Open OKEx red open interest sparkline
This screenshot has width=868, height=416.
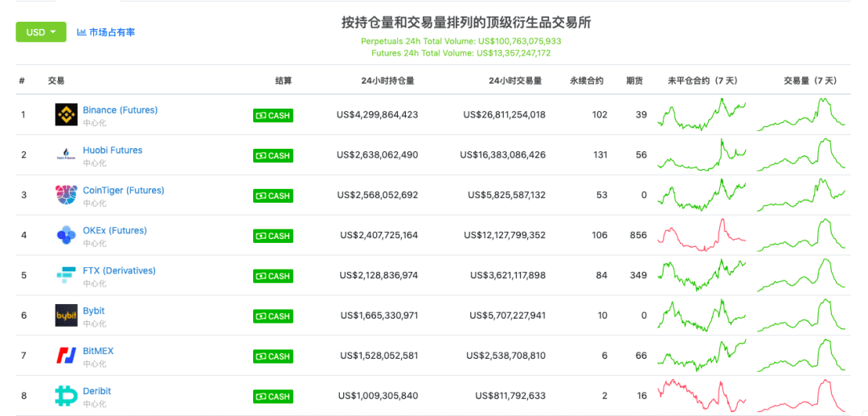[x=702, y=235]
